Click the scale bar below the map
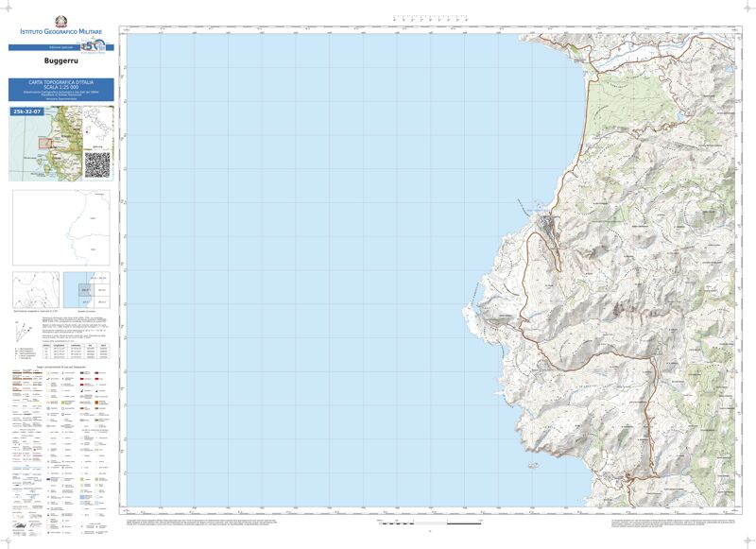Viewport: 756px width, 549px height. pos(435,521)
